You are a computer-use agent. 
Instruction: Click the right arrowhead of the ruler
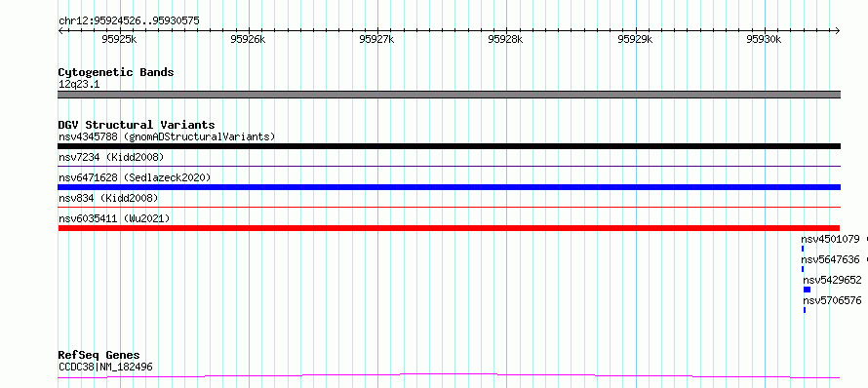coord(838,30)
